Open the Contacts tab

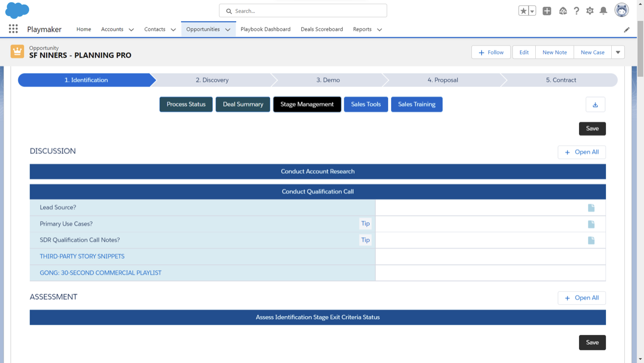click(155, 29)
